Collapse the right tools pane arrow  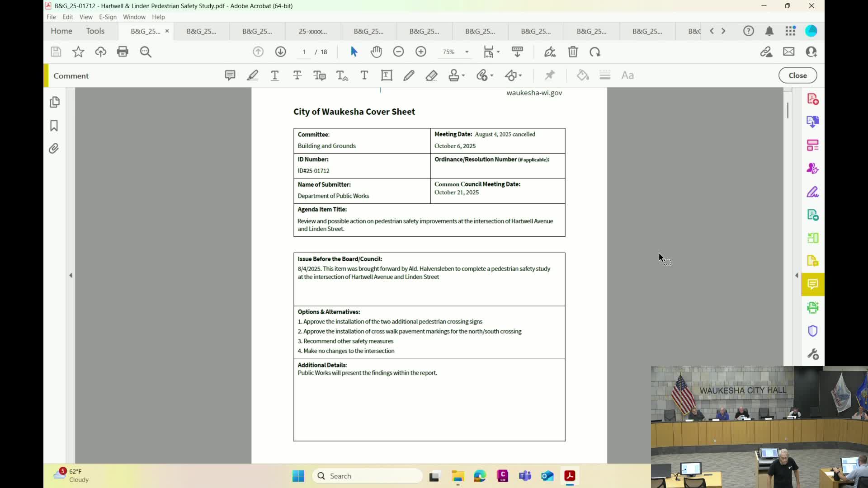coord(797,275)
